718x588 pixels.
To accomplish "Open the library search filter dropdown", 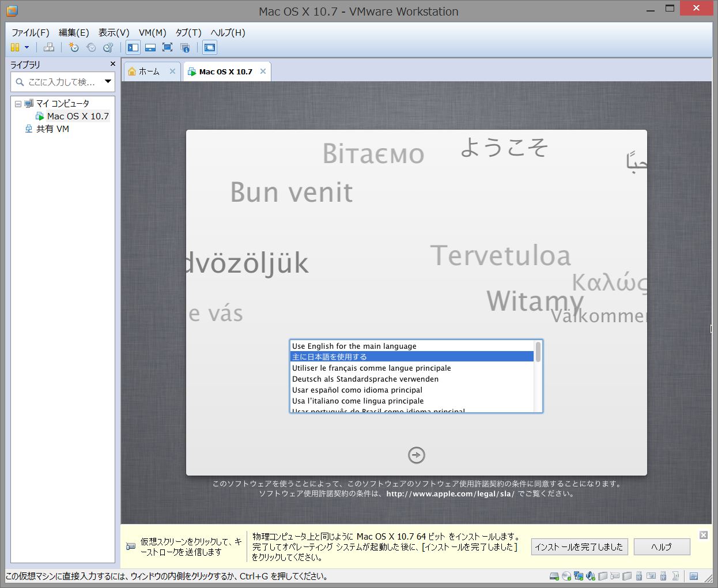I will tap(108, 82).
